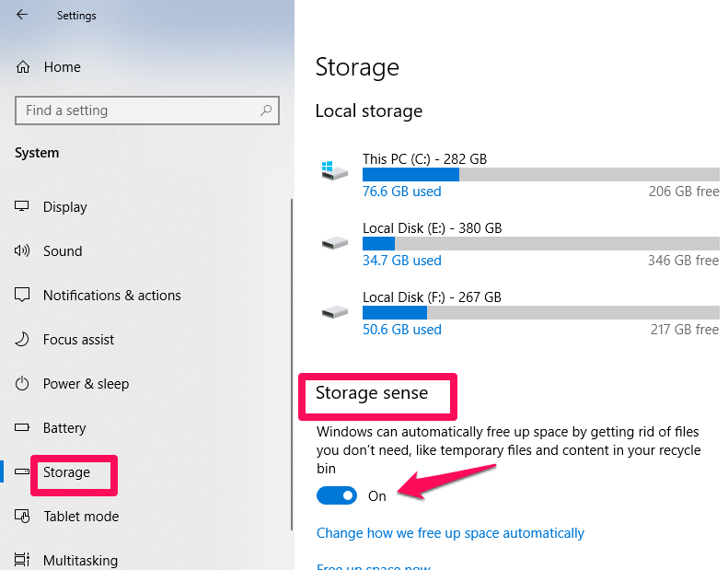Viewport: 728px width, 570px height.
Task: Click the 34.7 GB used link
Action: [x=401, y=261]
